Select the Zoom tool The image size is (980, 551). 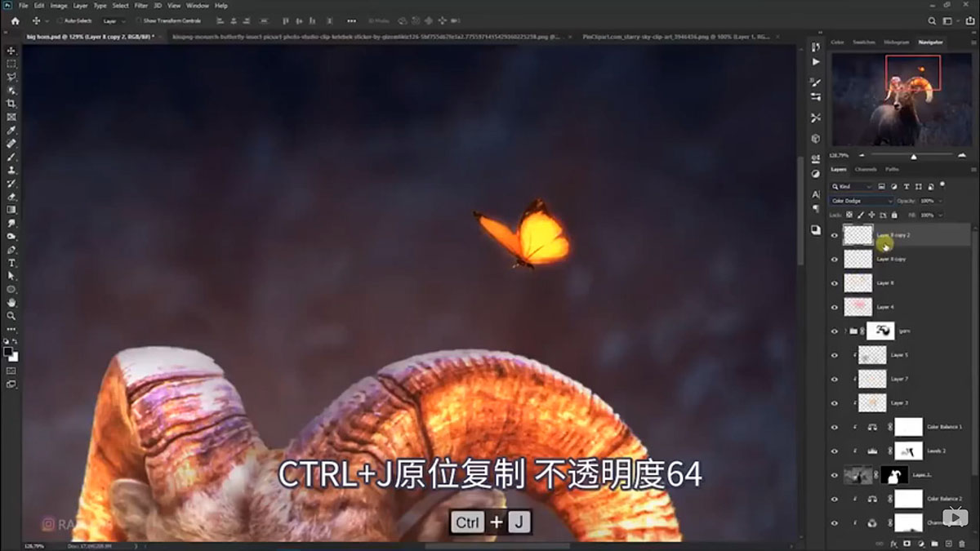pyautogui.click(x=11, y=313)
